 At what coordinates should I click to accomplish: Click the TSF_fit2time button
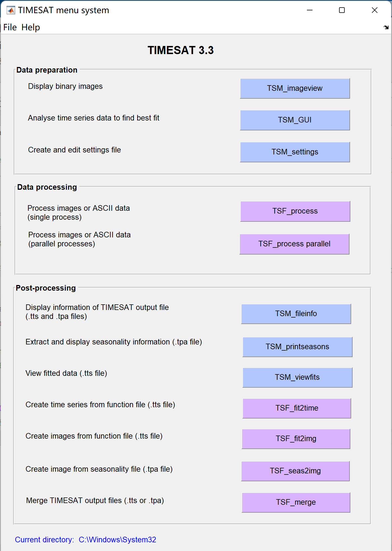[x=297, y=408]
